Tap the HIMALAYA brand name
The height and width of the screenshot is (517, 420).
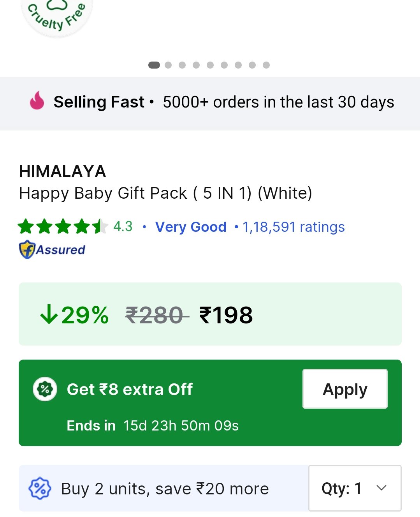point(62,171)
